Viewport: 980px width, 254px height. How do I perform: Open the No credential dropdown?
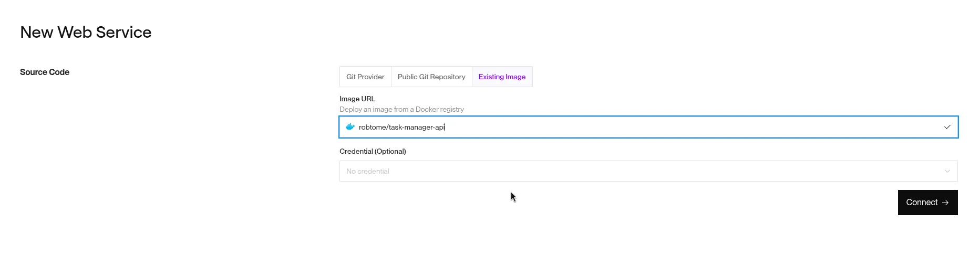pyautogui.click(x=648, y=171)
